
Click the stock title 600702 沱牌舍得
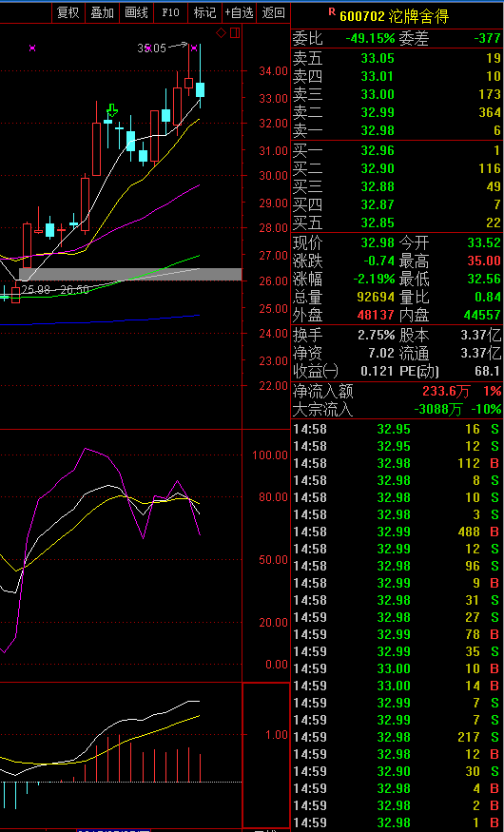click(395, 16)
